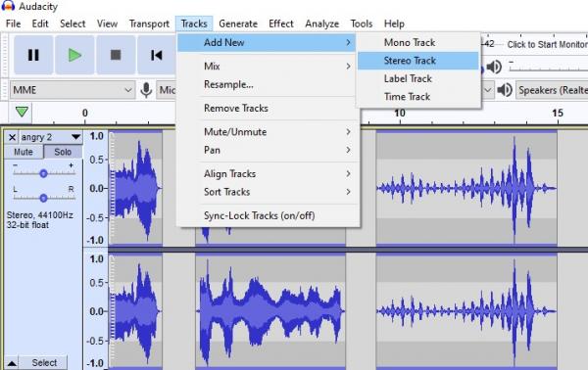This screenshot has height=370, width=588.
Task: Click the Audacity headphones logo icon
Action: coord(8,6)
